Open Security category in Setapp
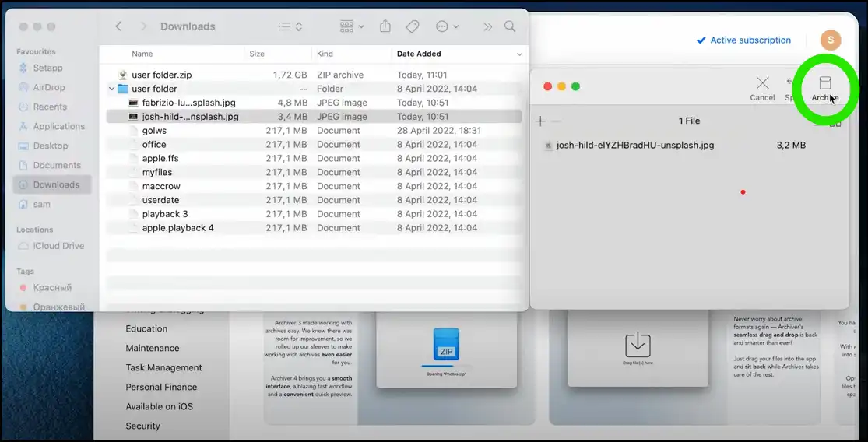 point(142,426)
